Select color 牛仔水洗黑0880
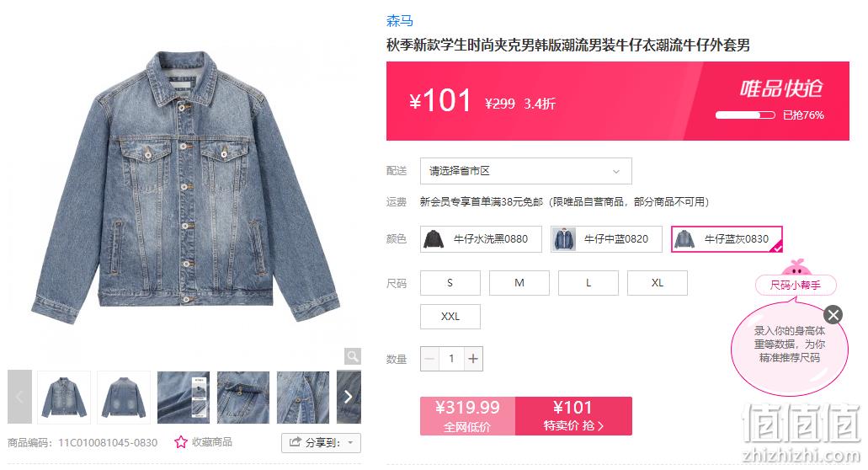The height and width of the screenshot is (470, 868). (481, 239)
